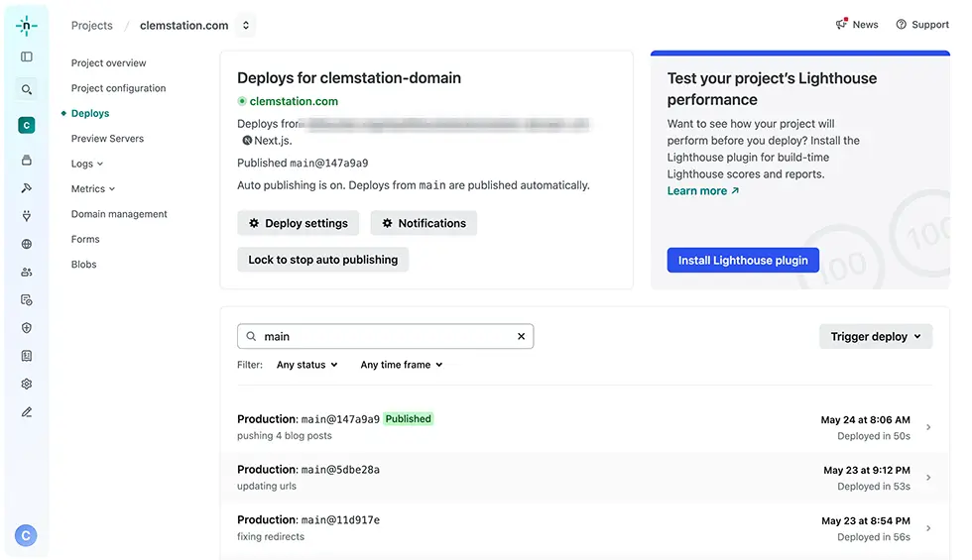Screen dimensions: 972x560
Task: Open the builds hammer icon
Action: coord(27,187)
